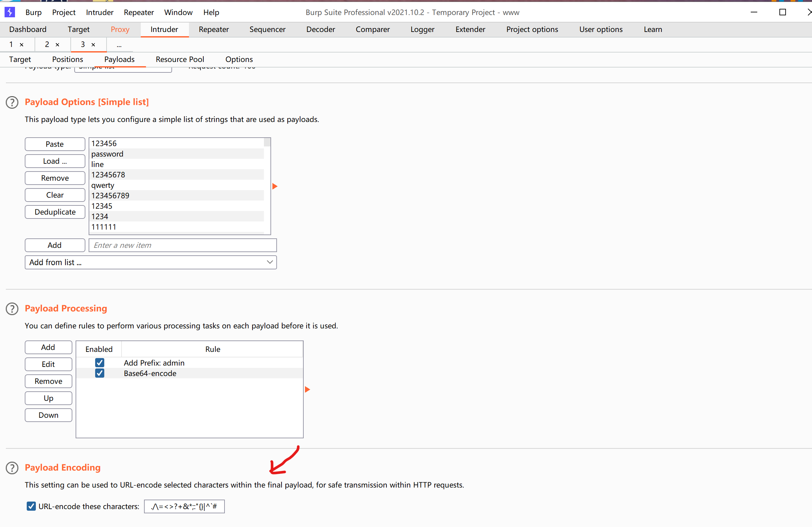Switch to the Sequencer tab
The height and width of the screenshot is (527, 812).
pos(268,29)
